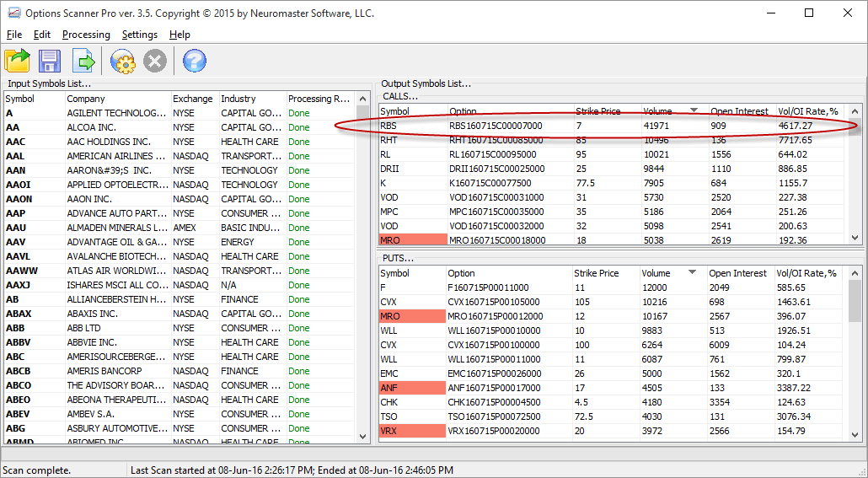Screen dimensions: 868x478
Task: Select option RHT160715C00085000
Action: click(x=496, y=140)
